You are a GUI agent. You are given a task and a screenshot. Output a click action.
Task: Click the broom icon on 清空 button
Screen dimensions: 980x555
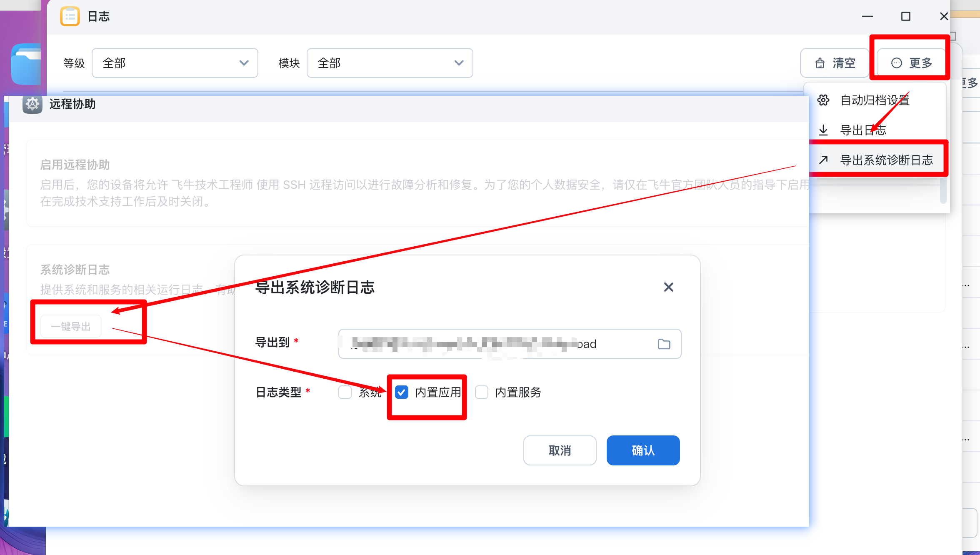pyautogui.click(x=820, y=63)
